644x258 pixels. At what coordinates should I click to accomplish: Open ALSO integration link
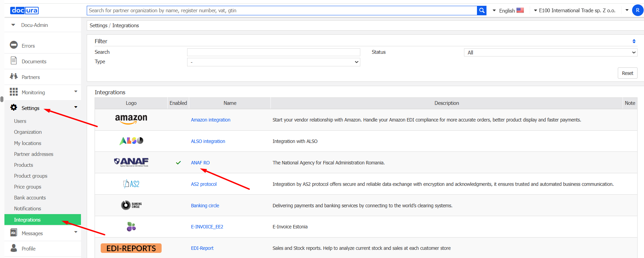[208, 141]
